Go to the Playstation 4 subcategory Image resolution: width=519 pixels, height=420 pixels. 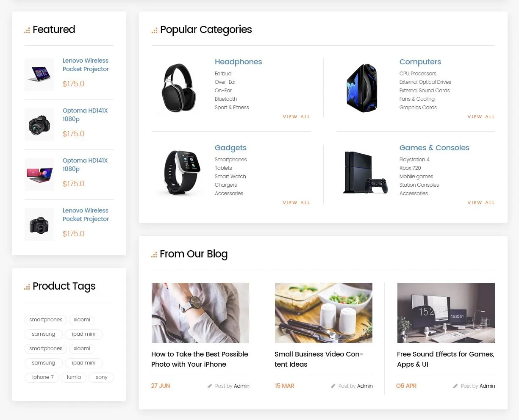414,160
